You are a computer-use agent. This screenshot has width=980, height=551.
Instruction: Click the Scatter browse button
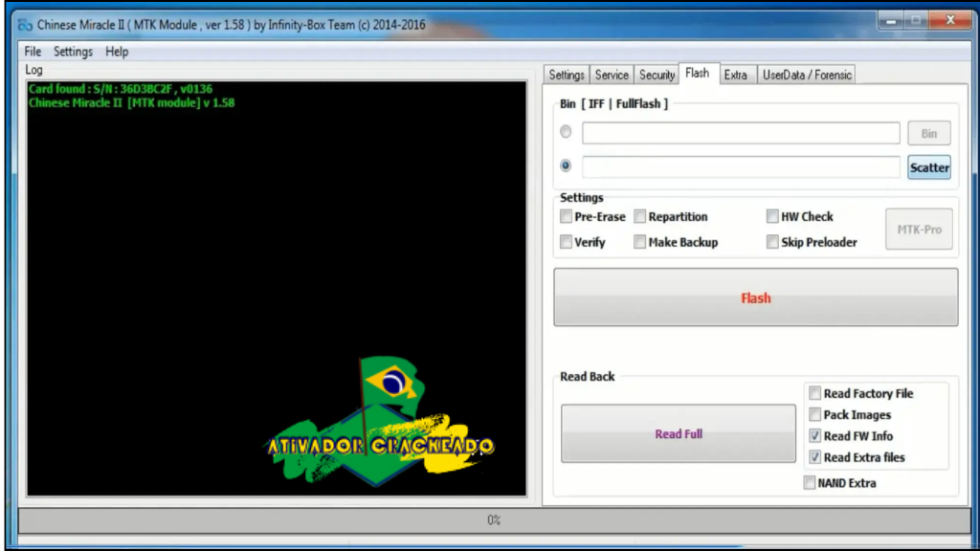(x=929, y=167)
